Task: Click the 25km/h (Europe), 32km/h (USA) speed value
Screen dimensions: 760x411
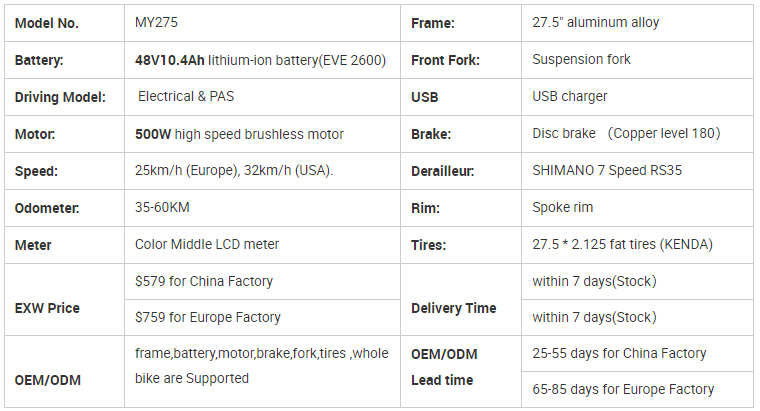Action: [234, 171]
